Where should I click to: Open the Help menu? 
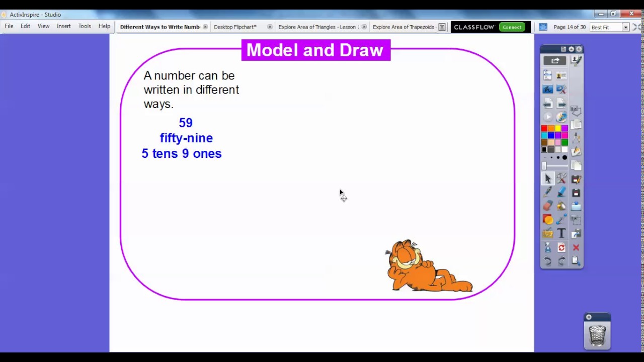pyautogui.click(x=104, y=26)
